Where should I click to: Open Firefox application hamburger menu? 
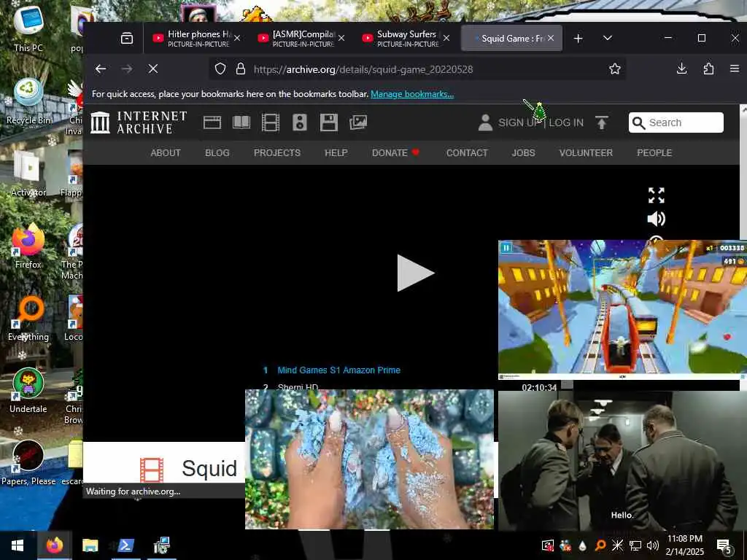[735, 69]
